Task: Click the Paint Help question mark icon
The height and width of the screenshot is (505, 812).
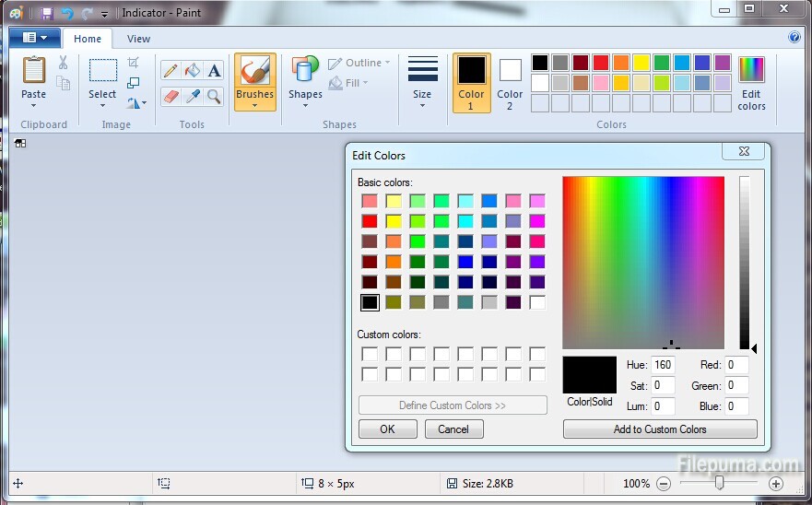Action: point(794,38)
